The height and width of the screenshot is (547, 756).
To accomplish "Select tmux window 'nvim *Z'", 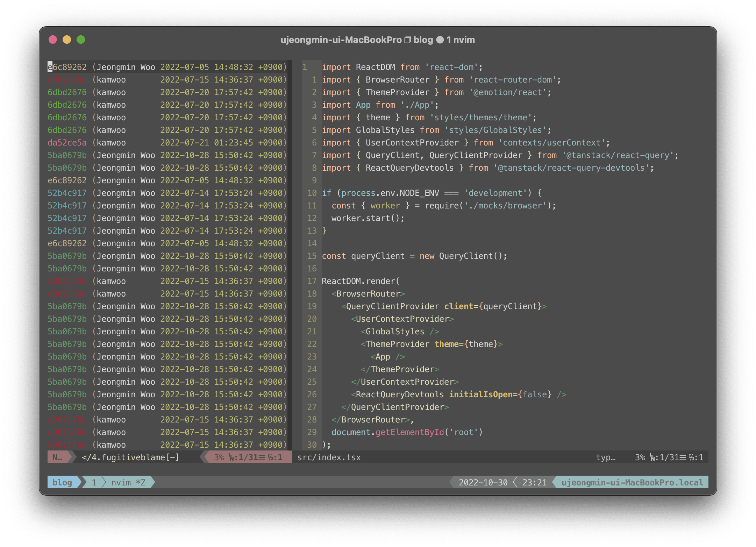I will point(128,482).
